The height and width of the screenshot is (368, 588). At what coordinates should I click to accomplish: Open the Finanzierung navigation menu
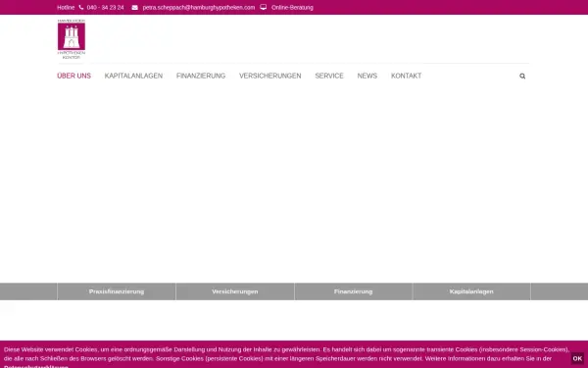[201, 76]
